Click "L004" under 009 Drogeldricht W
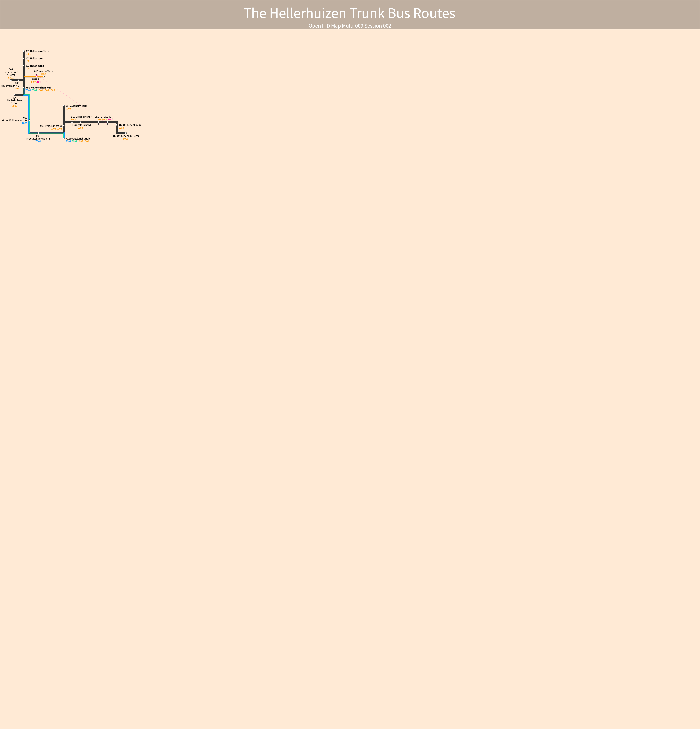 pos(59,129)
